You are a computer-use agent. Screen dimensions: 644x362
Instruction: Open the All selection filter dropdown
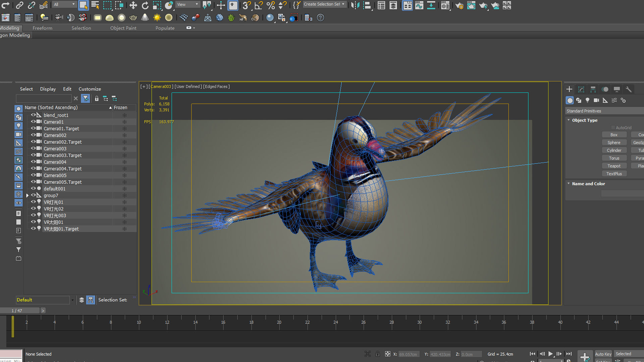tap(64, 4)
